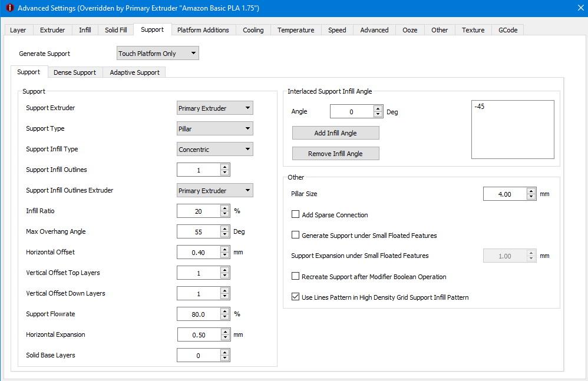The height and width of the screenshot is (381, 588).
Task: Click the Solid Base Layers field
Action: pyautogui.click(x=199, y=355)
